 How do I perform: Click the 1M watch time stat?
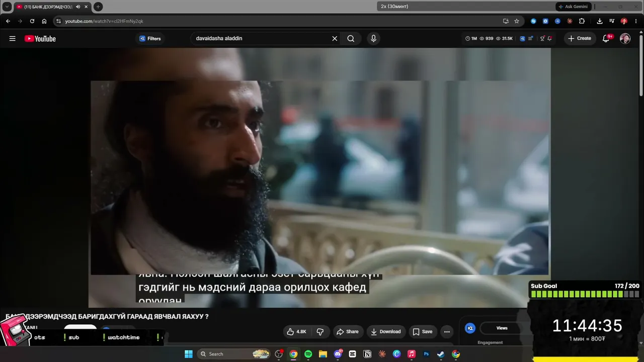471,39
